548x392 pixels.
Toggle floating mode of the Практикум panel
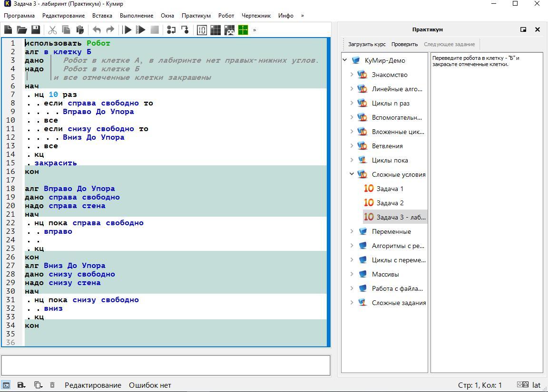point(523,29)
